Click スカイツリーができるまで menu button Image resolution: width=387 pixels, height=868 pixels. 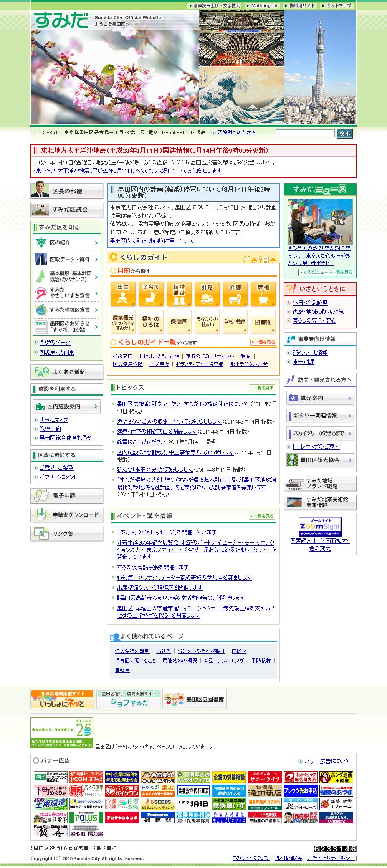pos(320,433)
